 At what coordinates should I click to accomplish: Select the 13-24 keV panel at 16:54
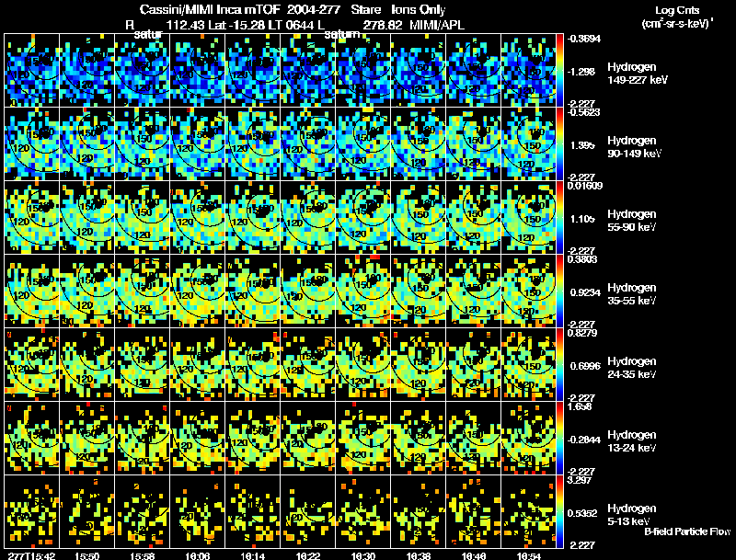528,439
